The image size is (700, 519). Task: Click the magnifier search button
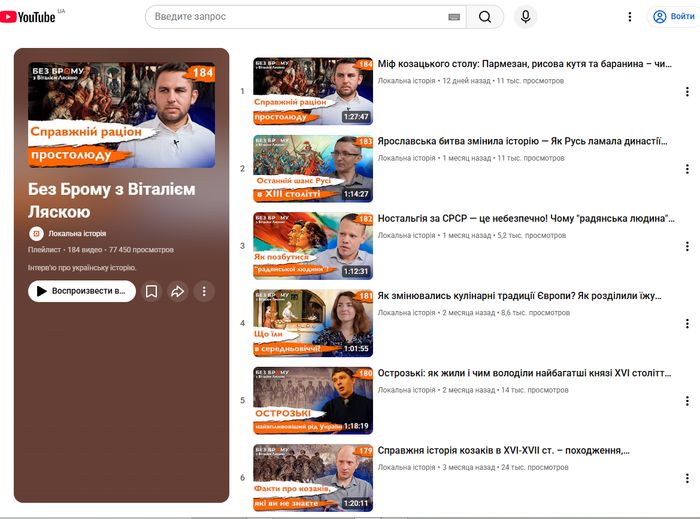pyautogui.click(x=485, y=17)
